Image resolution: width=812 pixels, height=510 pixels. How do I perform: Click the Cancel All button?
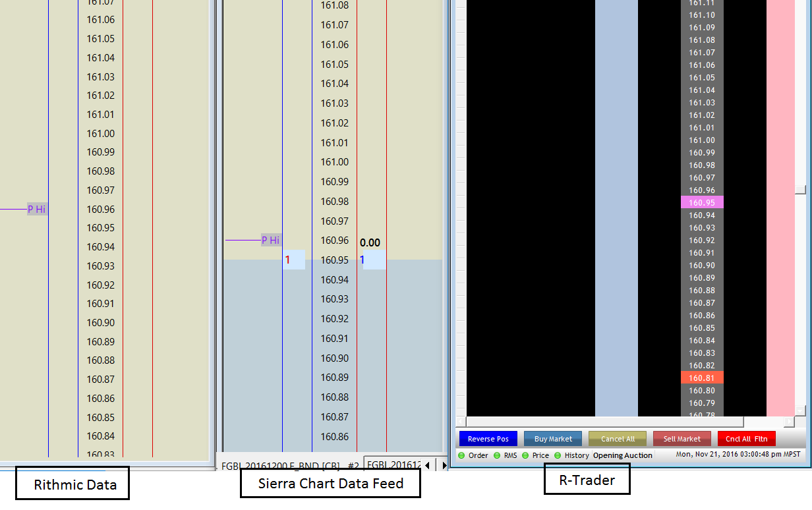(618, 439)
